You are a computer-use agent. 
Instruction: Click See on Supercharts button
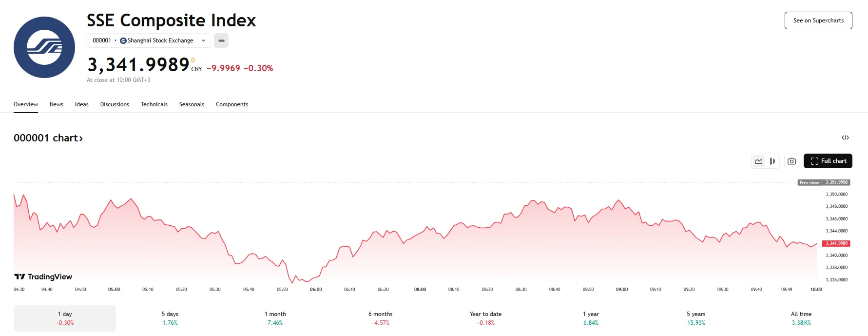[818, 20]
